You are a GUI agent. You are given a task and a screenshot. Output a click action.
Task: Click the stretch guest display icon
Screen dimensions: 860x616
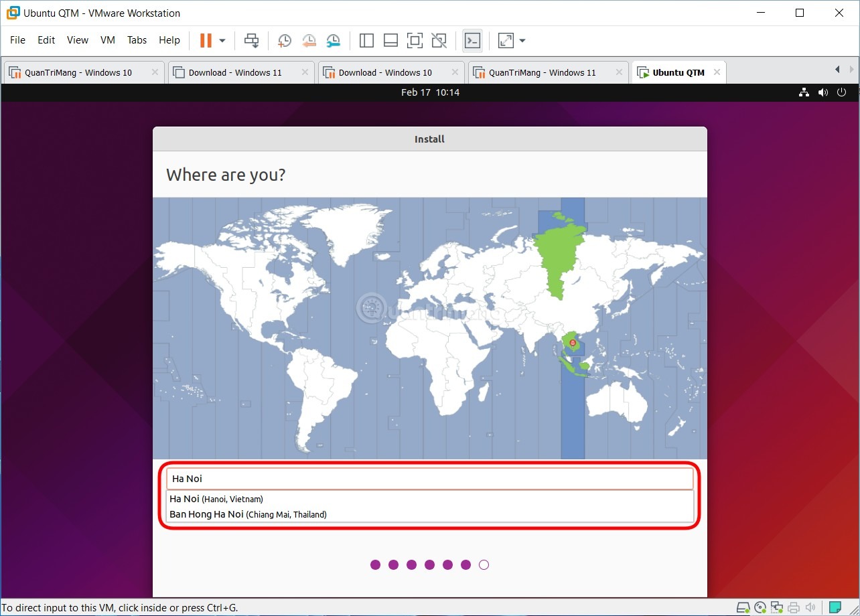click(506, 41)
